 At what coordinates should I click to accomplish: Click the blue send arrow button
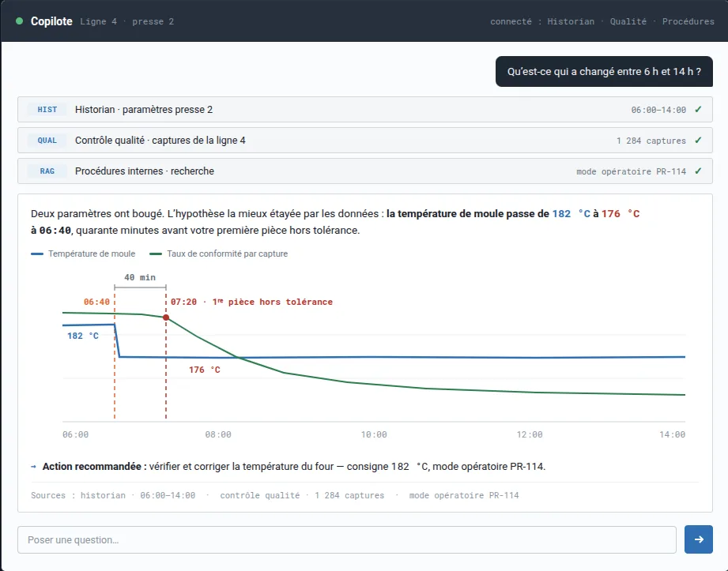(x=698, y=539)
